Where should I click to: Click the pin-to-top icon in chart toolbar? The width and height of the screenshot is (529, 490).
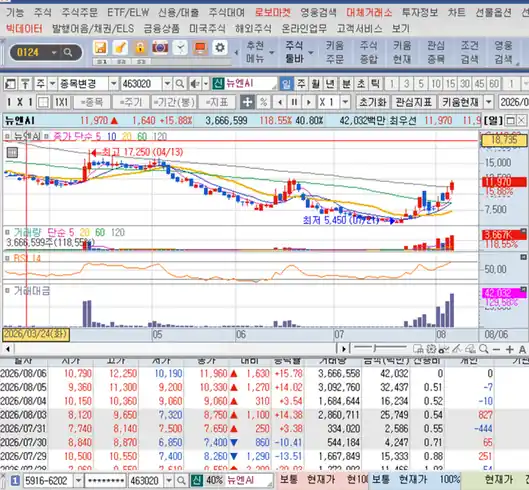click(x=25, y=84)
